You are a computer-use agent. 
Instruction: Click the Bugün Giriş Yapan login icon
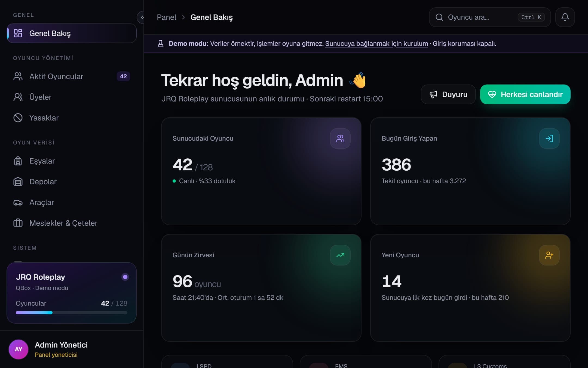[x=549, y=138]
